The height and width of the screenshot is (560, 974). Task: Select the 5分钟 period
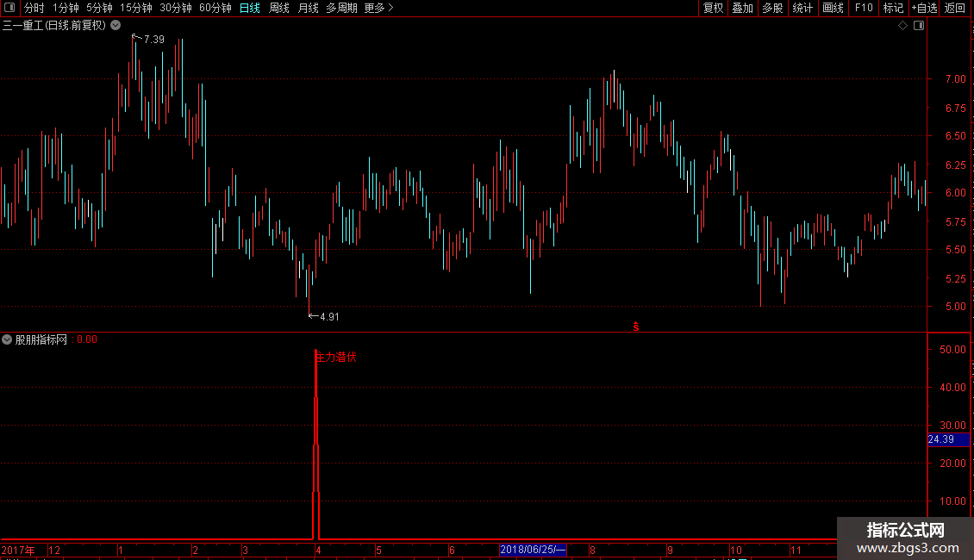[x=99, y=8]
